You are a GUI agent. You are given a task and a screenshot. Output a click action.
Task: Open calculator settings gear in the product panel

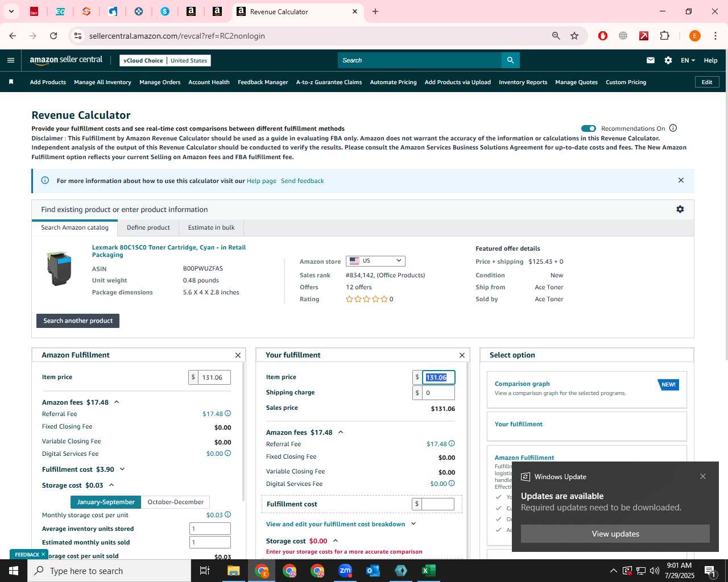click(680, 209)
